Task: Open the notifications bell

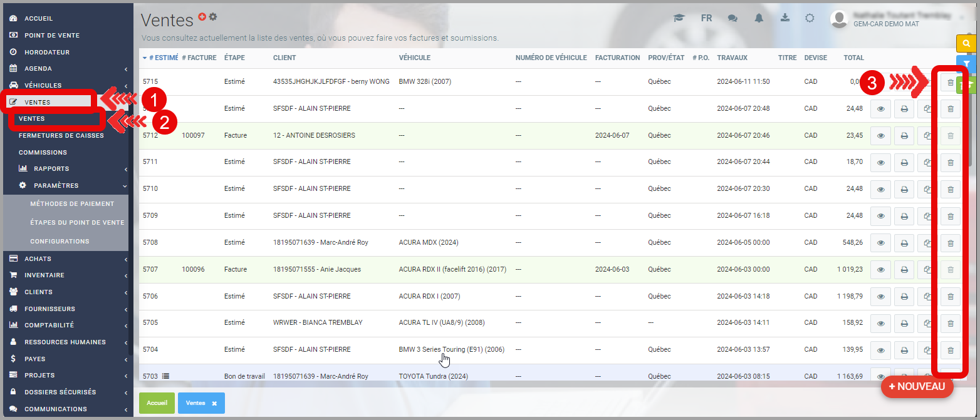Action: (x=759, y=18)
